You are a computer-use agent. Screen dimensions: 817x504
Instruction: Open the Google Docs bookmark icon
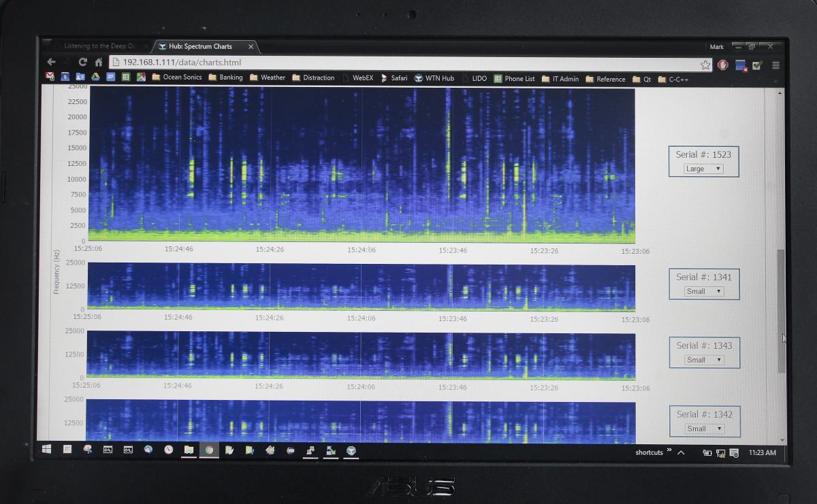(x=111, y=77)
